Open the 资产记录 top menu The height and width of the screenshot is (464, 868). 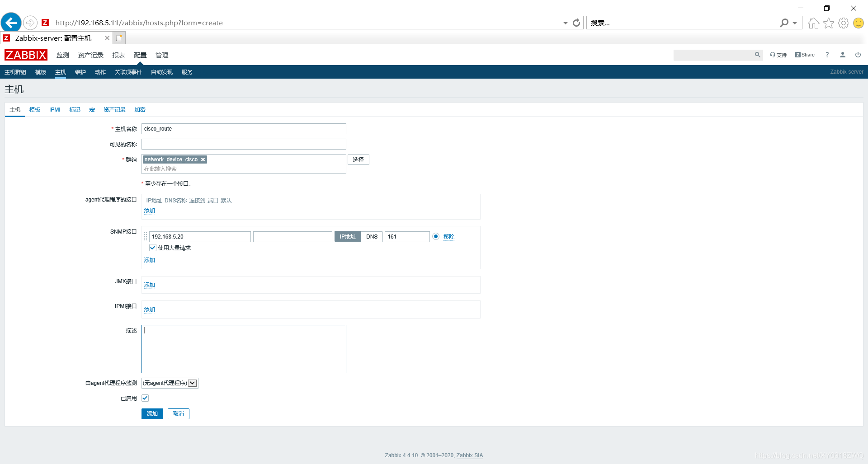click(x=91, y=55)
